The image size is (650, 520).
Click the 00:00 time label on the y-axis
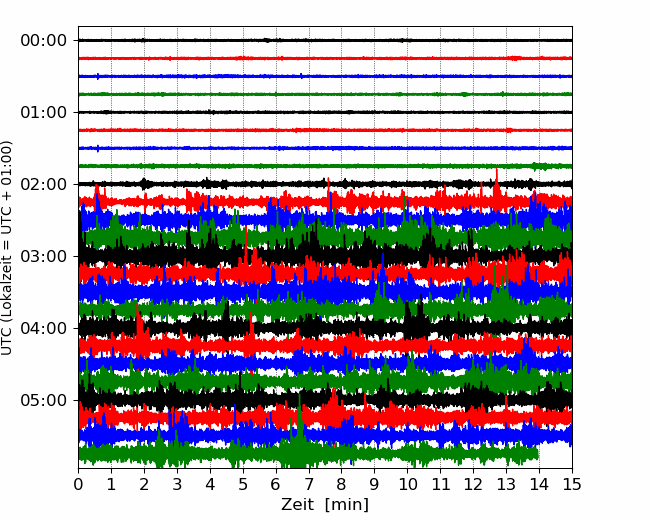coord(43,41)
